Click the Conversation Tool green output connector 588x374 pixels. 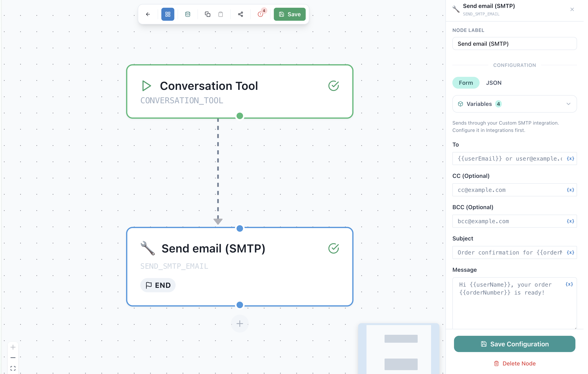point(240,116)
